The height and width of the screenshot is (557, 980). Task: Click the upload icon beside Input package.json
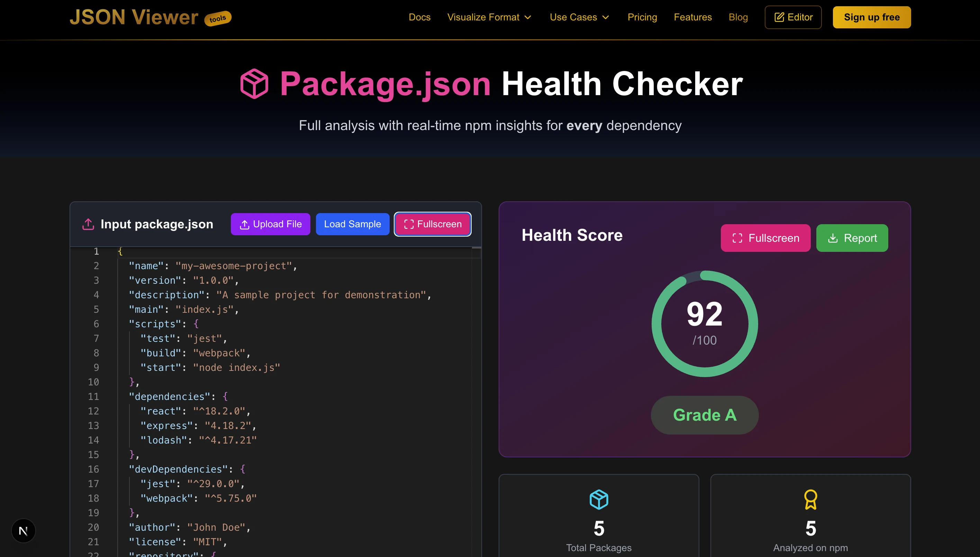(88, 224)
